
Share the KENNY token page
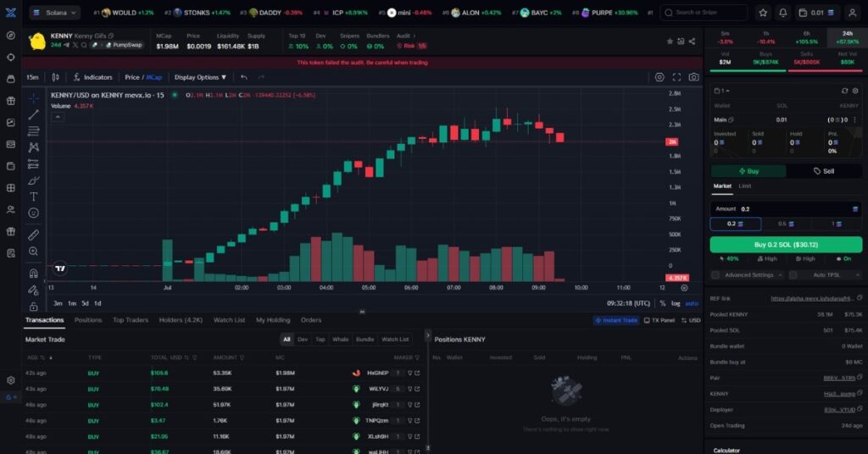pyautogui.click(x=692, y=42)
